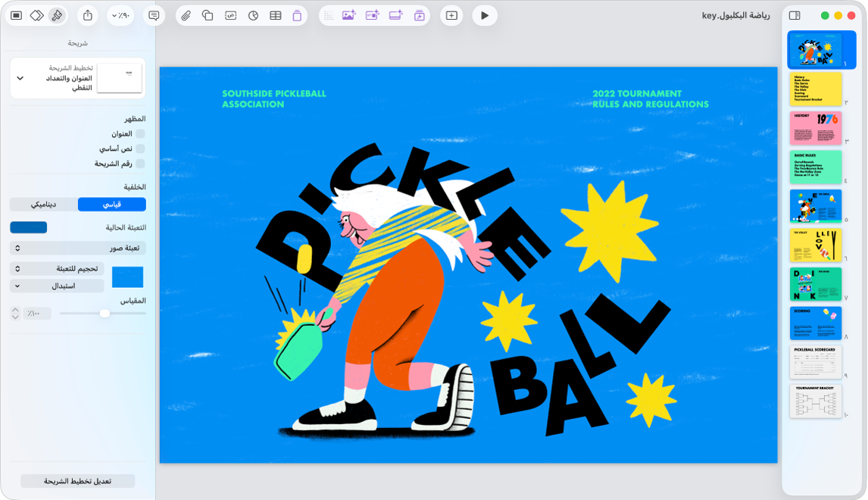The image size is (868, 500).
Task: Insert a text box from the toolbar
Action: click(x=231, y=15)
